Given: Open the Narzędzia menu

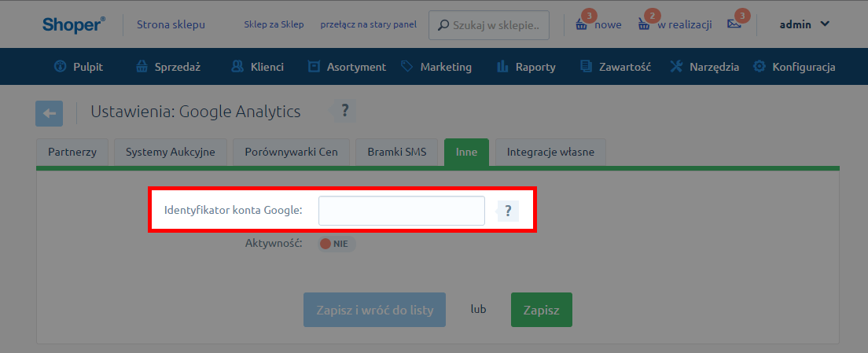Looking at the screenshot, I should tap(704, 67).
